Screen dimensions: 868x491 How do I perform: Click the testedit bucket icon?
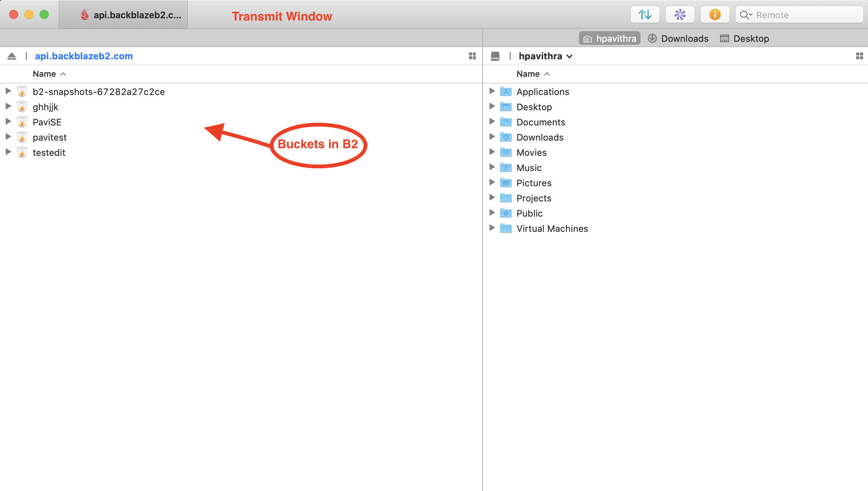(x=22, y=152)
